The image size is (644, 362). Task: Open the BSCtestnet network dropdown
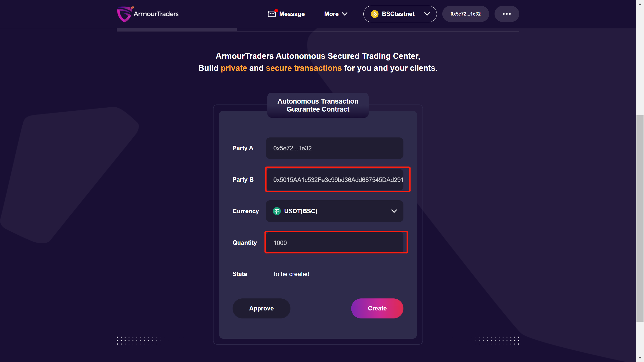tap(400, 14)
